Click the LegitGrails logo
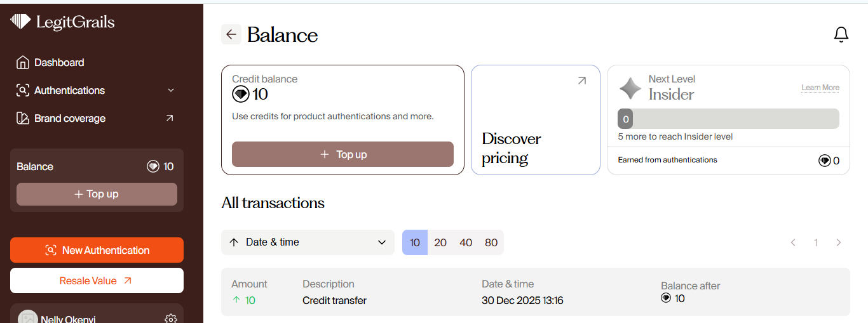Viewport: 868px width, 323px height. tap(62, 22)
